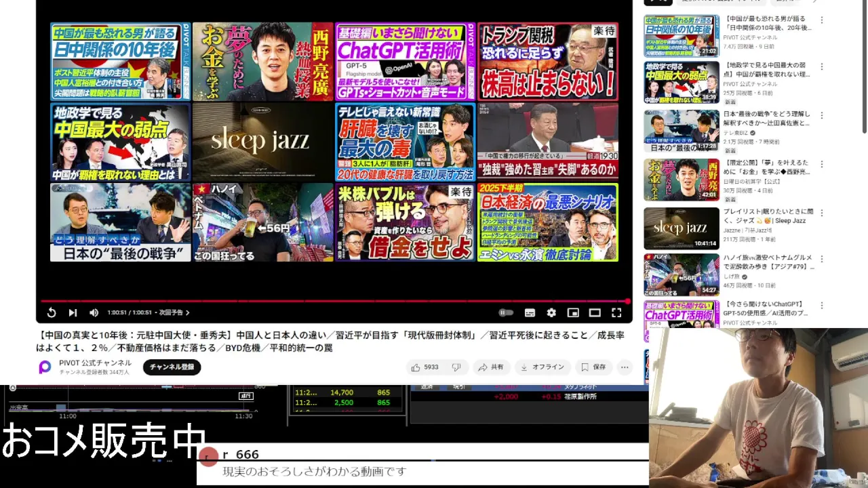Click the オフライン download button

coord(542,367)
